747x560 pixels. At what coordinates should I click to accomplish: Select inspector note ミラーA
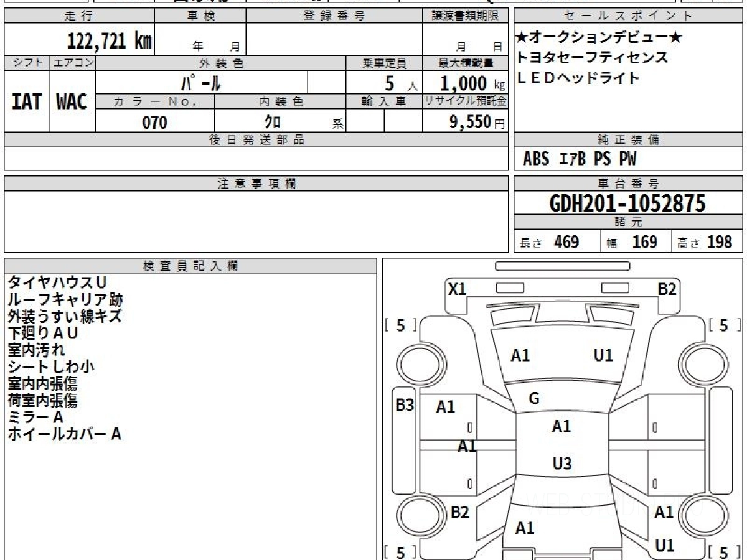[x=35, y=417]
